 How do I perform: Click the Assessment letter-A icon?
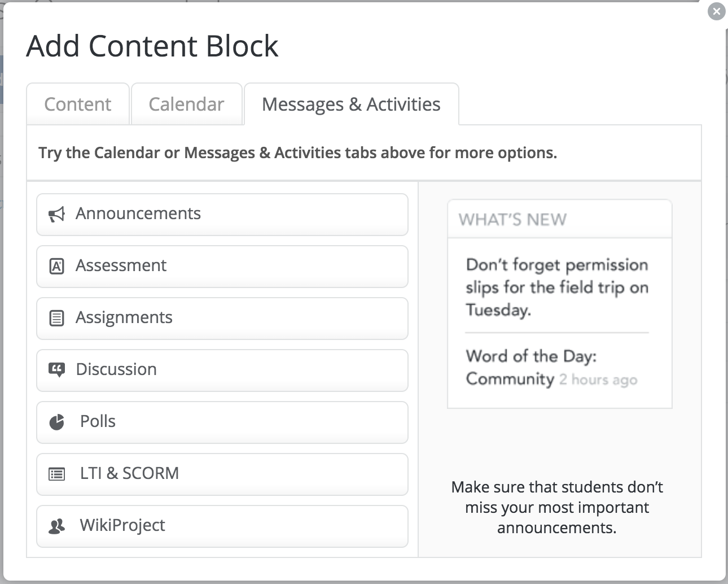[56, 266]
